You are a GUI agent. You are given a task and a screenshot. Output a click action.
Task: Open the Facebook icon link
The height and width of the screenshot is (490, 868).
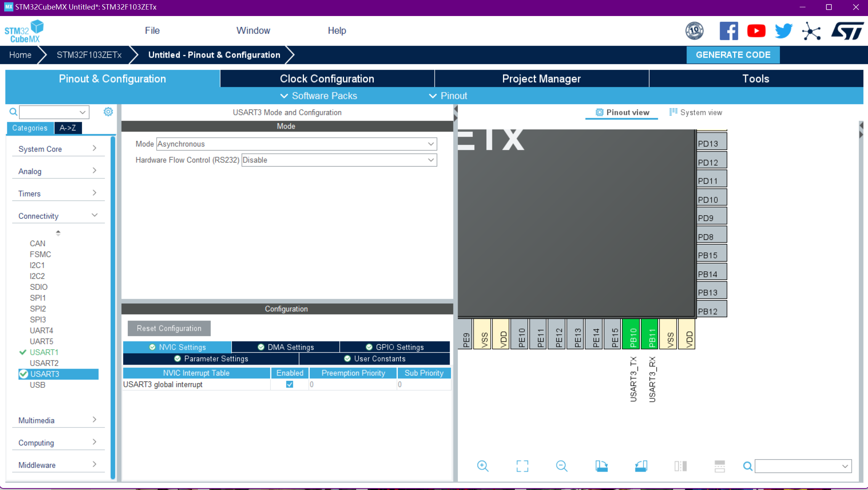click(728, 31)
